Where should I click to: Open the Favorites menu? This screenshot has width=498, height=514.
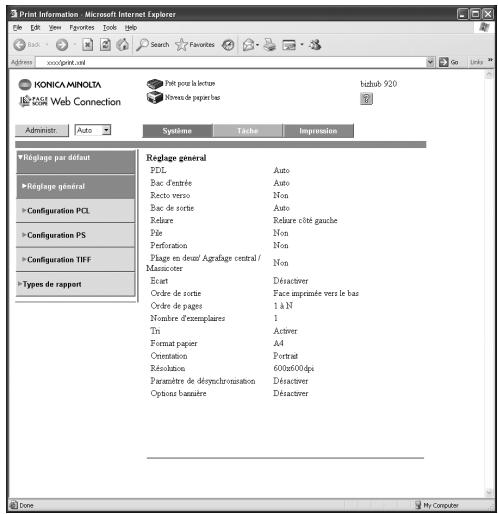pos(82,28)
